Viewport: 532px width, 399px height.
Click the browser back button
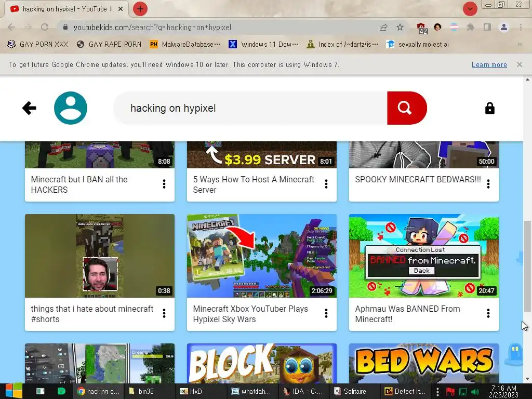pyautogui.click(x=11, y=27)
